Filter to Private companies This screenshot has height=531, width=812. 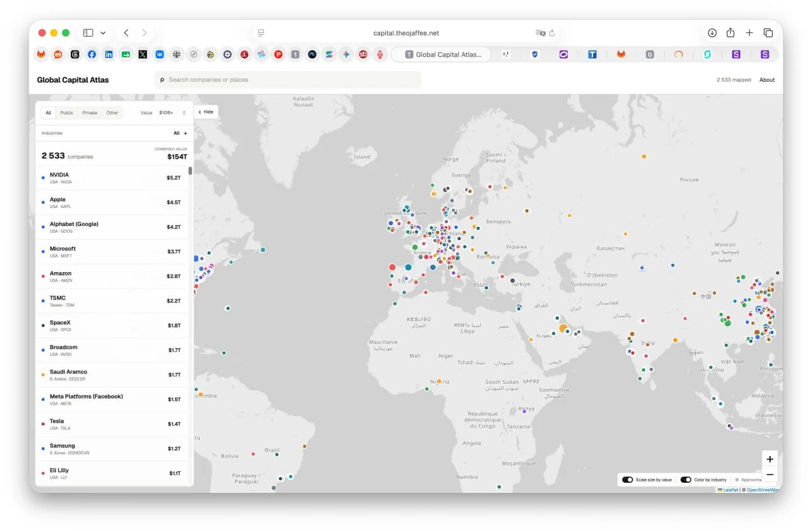coord(90,113)
